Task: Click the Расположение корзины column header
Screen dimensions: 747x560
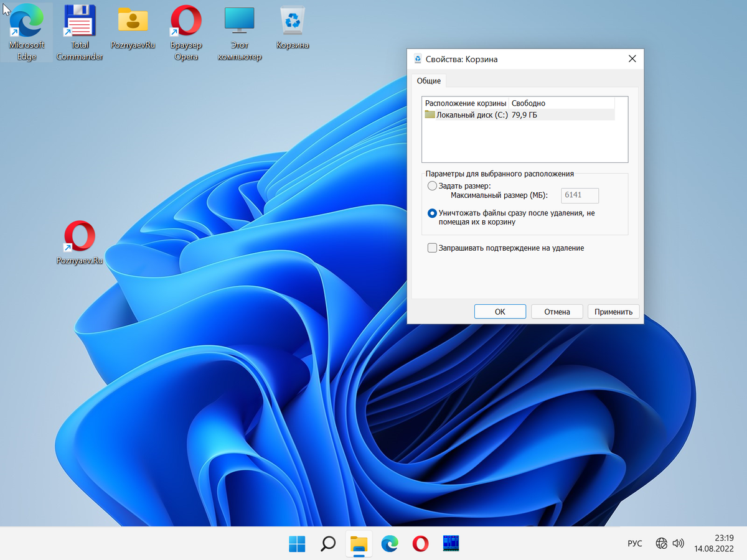Action: [x=466, y=103]
